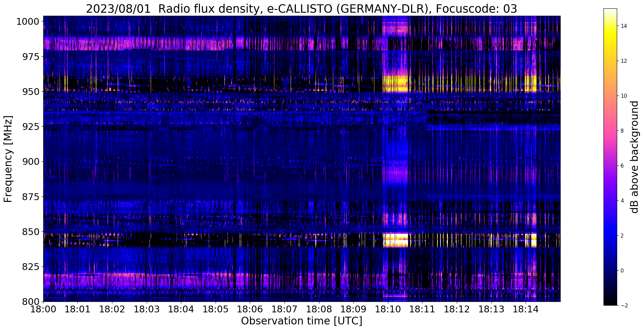Click the 18:05 time tick label
This screenshot has height=330, width=644.
pos(216,309)
